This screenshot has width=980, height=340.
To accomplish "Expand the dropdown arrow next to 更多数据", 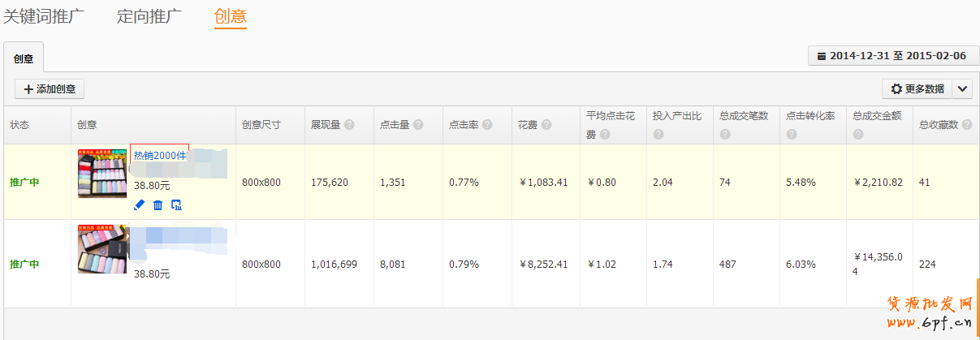I will 961,89.
